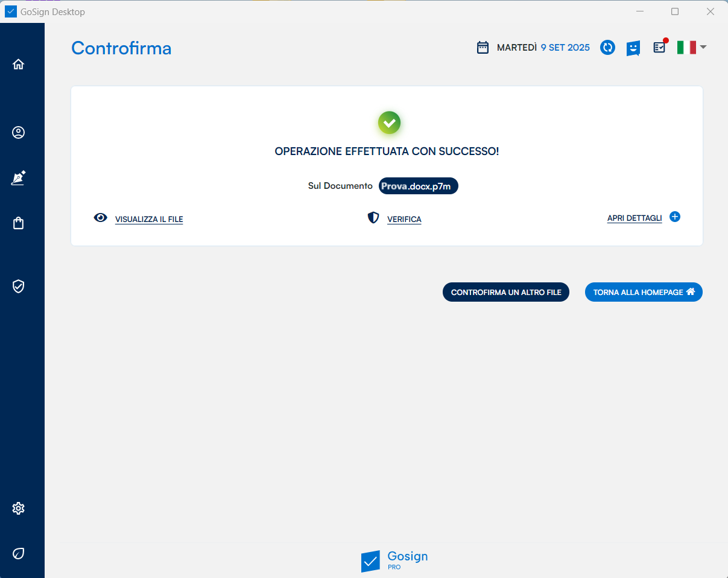Click the Prova.docx.p7m document badge
Viewport: 728px width, 578px height.
pyautogui.click(x=419, y=186)
